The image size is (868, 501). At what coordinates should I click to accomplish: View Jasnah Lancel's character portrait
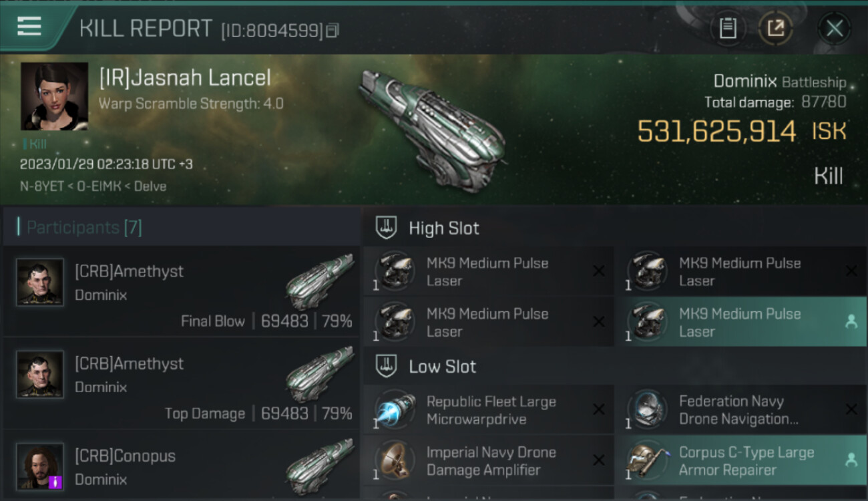(54, 96)
